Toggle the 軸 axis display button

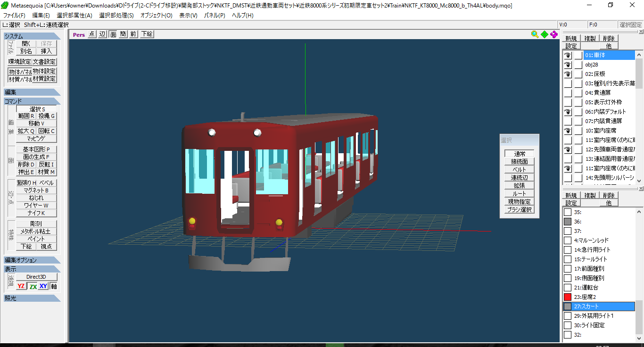pyautogui.click(x=54, y=286)
